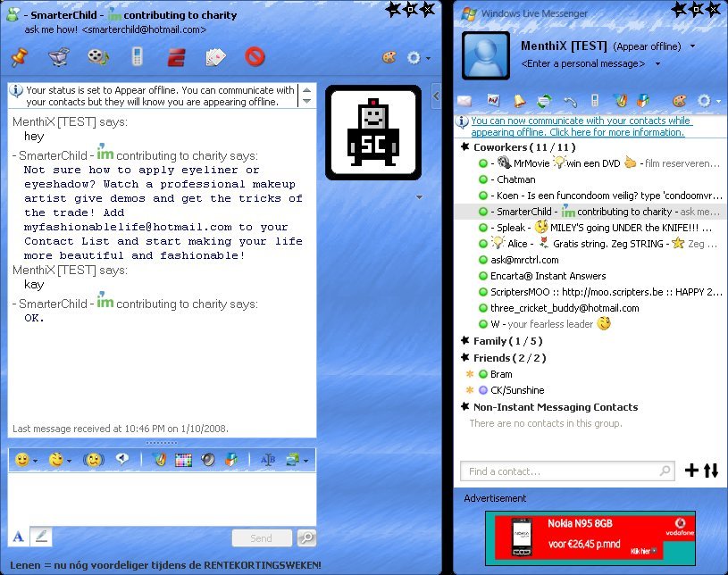Click the speaker sound icon in chat toolbar
Viewport: 728px width, 575px height.
pos(208,460)
